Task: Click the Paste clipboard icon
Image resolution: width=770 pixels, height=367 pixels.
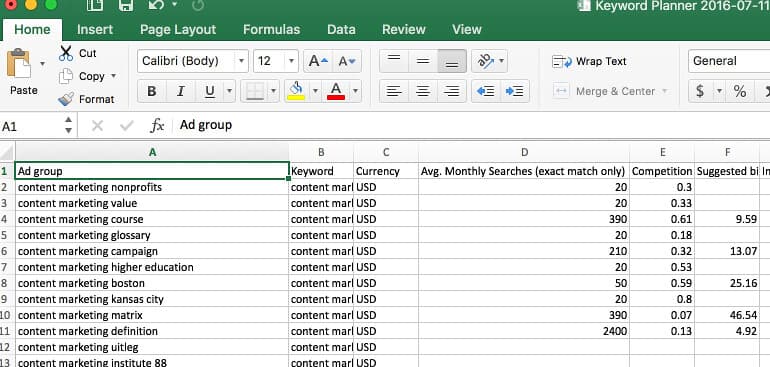Action: 19,64
